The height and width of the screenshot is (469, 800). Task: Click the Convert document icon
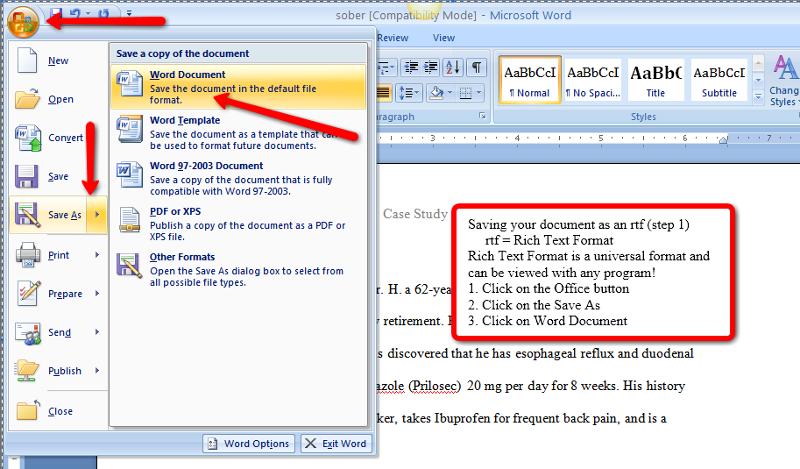coord(28,138)
